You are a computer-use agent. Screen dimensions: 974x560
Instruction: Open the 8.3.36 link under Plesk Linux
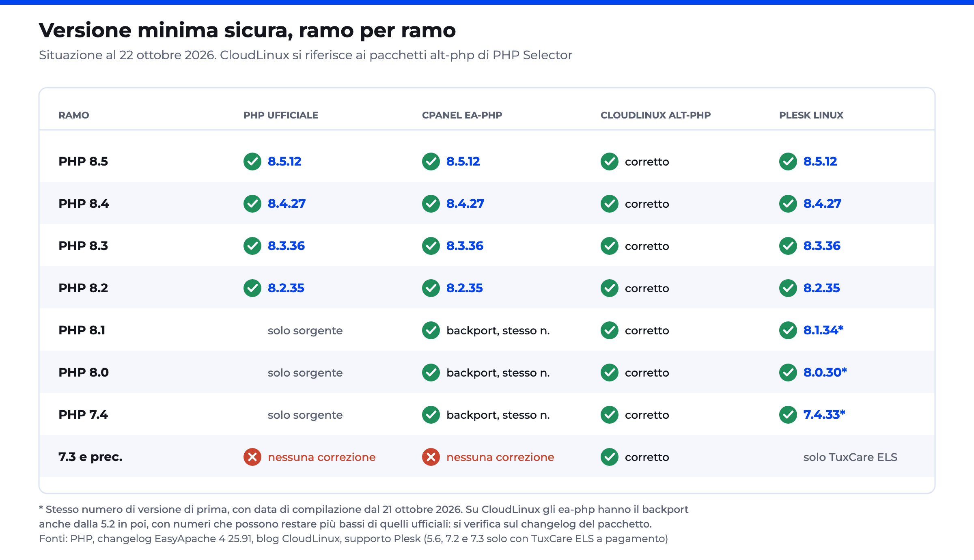(822, 246)
